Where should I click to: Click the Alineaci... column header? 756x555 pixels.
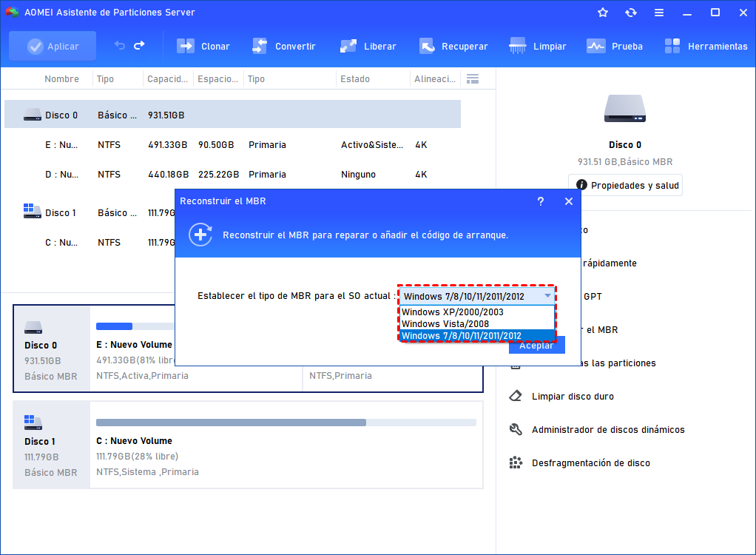pos(435,79)
